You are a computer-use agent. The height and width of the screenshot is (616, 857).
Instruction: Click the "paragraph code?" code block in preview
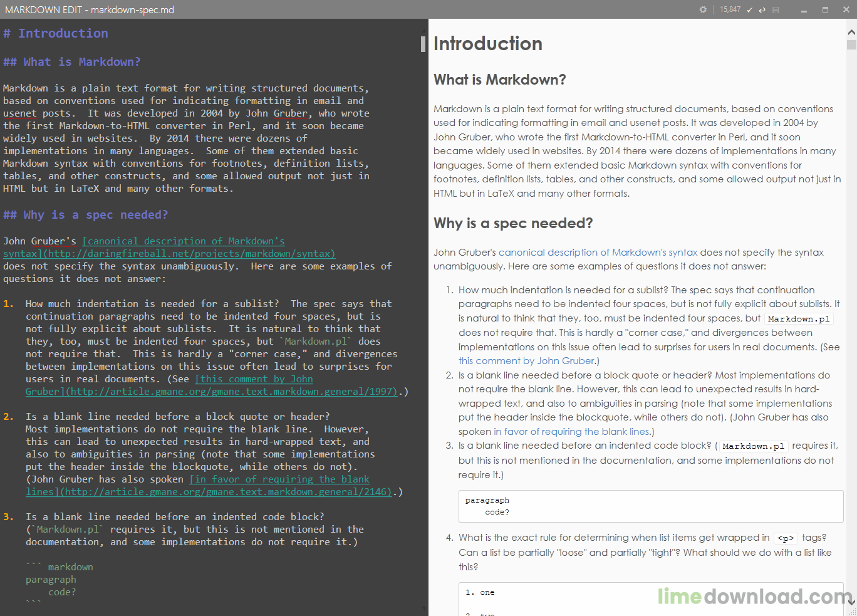click(650, 506)
